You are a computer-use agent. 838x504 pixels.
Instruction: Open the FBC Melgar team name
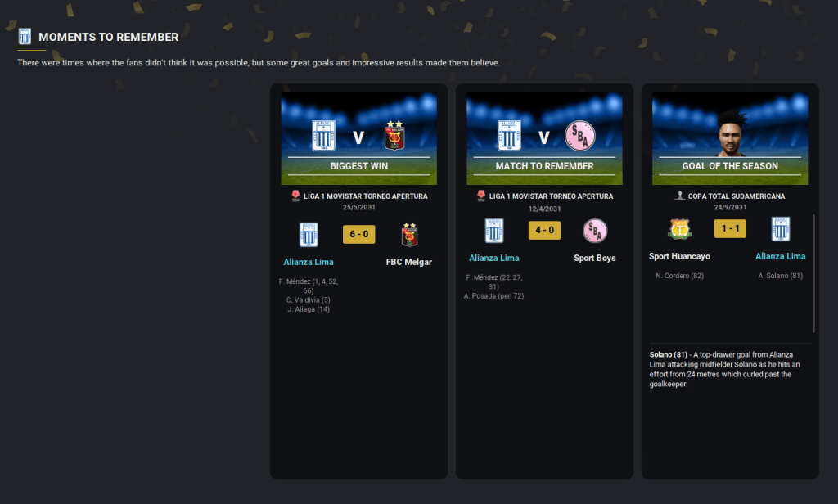[409, 262]
